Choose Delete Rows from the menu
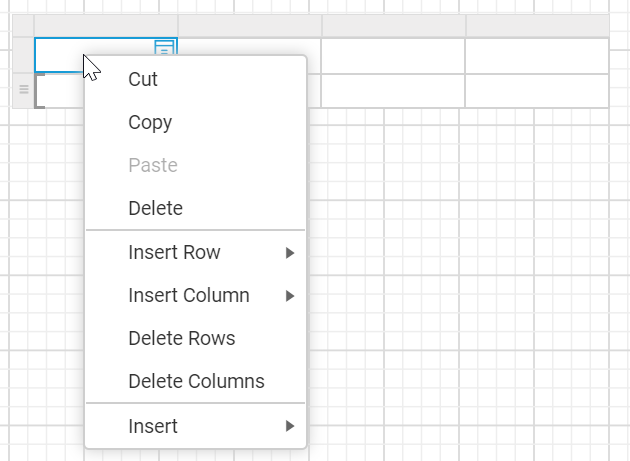Image resolution: width=630 pixels, height=461 pixels. click(196, 338)
